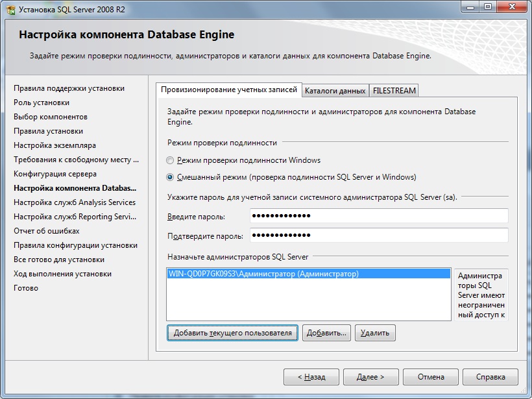The image size is (532, 399).
Task: Minimize the SQL Server setup window
Action: 470,6
